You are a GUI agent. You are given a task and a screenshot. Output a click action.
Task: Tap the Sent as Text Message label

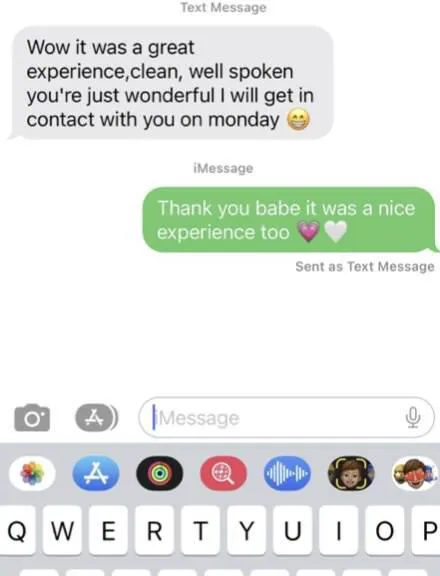pos(365,266)
